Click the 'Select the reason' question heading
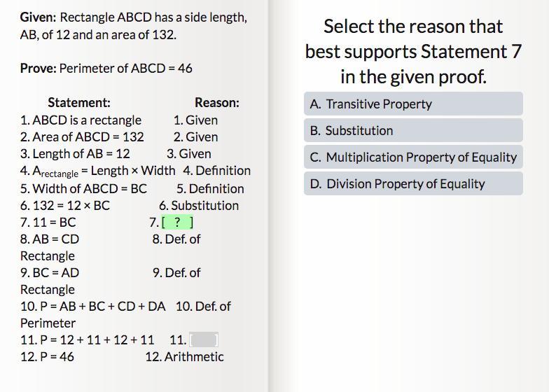549x392 pixels. click(413, 51)
